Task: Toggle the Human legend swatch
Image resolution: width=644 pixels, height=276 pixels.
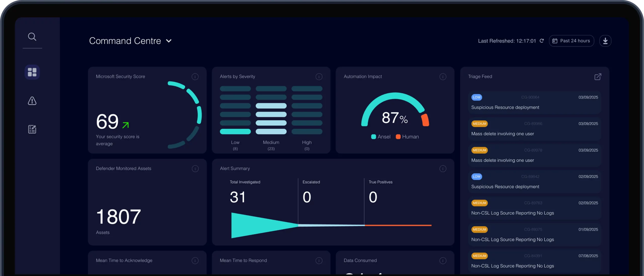Action: click(398, 137)
